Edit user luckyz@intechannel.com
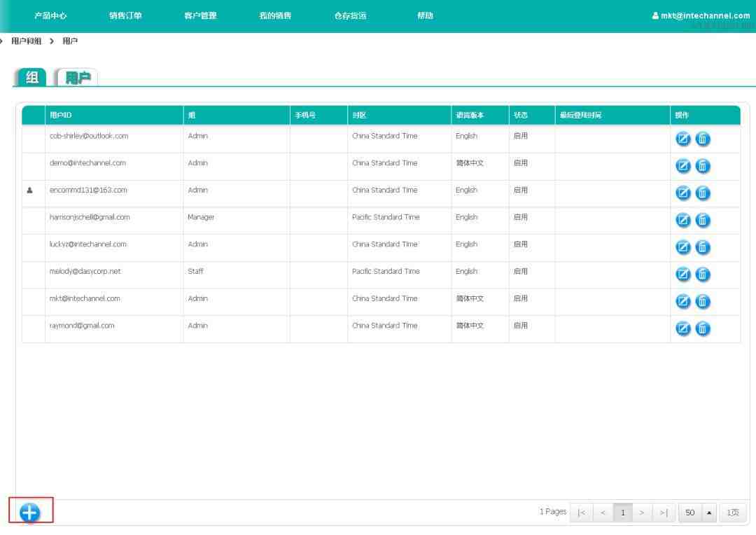Screen dimensions: 756x535 click(682, 247)
